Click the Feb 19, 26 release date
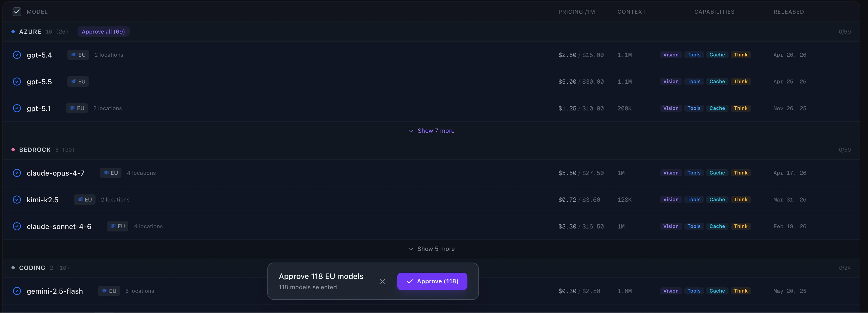The height and width of the screenshot is (313, 868). (790, 226)
